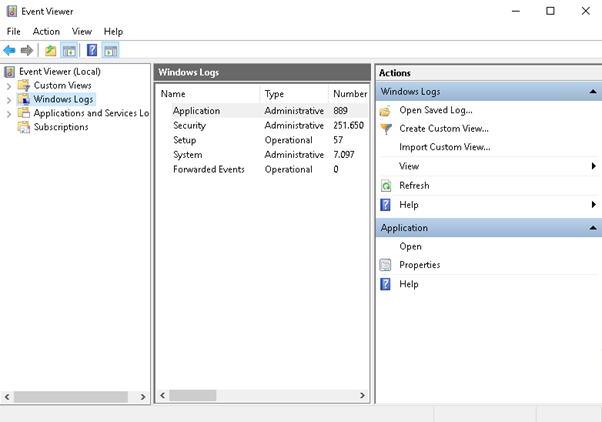
Task: Toggle the Show/Hide Action Pane toolbar icon
Action: pos(111,50)
